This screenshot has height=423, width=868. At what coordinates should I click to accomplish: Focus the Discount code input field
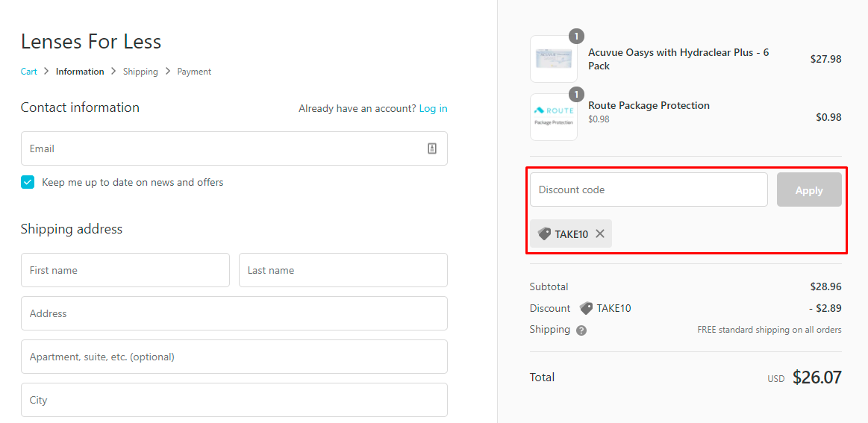tap(649, 190)
